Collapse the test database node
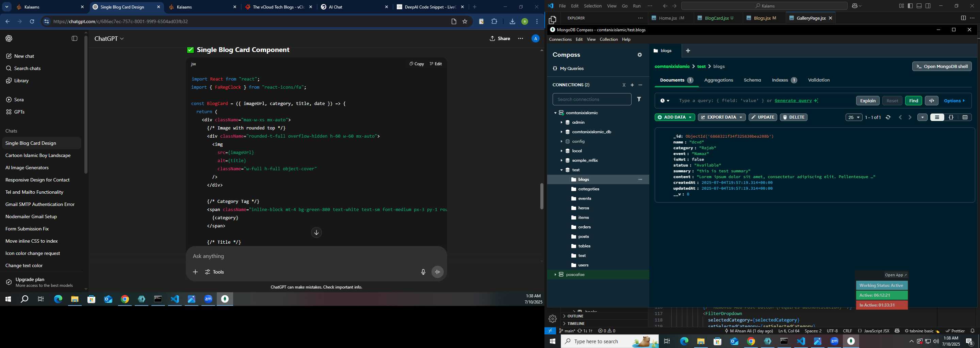Image resolution: width=980 pixels, height=348 pixels. click(561, 170)
